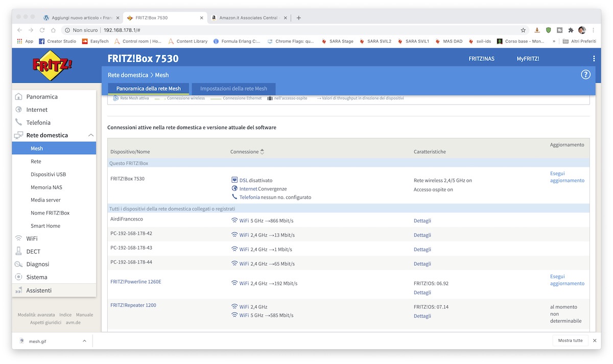
Task: Click the FRITZ! logo
Action: (53, 66)
